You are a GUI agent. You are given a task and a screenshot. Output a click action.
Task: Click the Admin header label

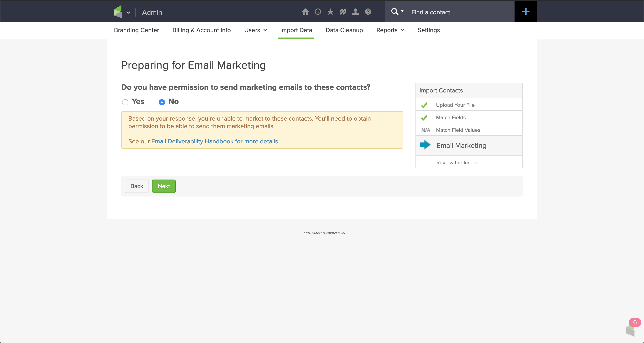tap(152, 12)
